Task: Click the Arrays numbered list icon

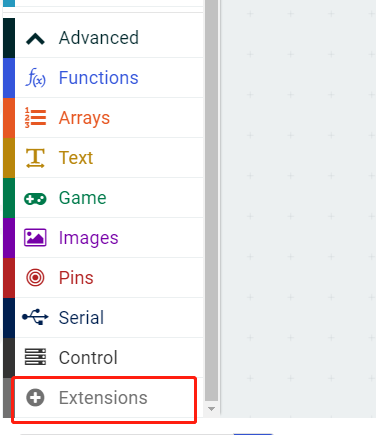Action: click(x=35, y=118)
